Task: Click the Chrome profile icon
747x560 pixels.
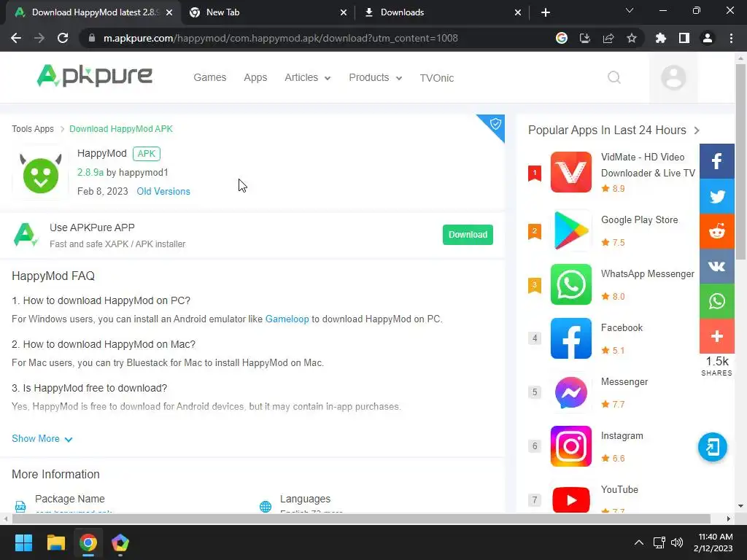Action: click(708, 38)
